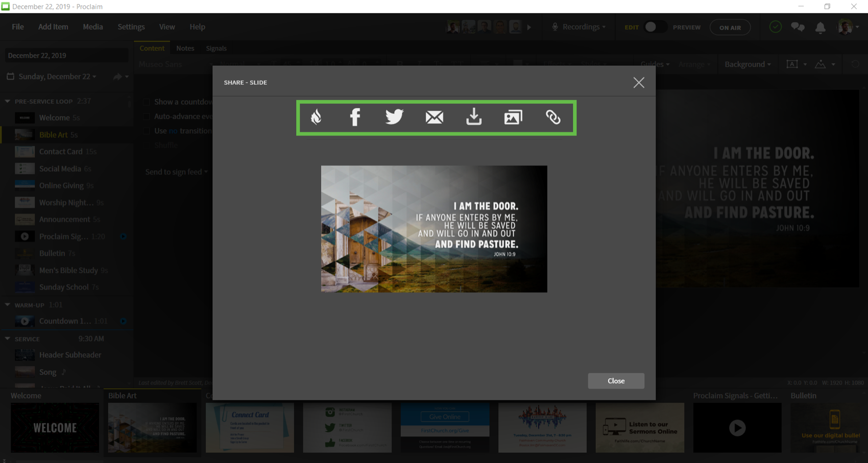Switch to the Notes tab

pyautogui.click(x=185, y=48)
